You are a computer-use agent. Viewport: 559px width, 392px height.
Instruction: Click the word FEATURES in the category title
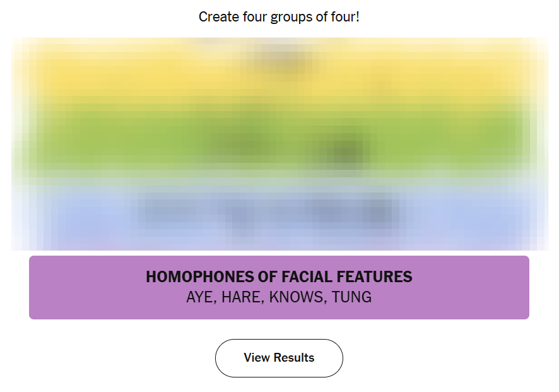pyautogui.click(x=374, y=276)
